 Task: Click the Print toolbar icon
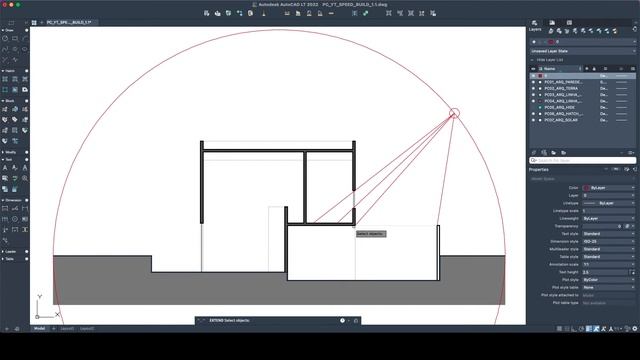[x=250, y=13]
